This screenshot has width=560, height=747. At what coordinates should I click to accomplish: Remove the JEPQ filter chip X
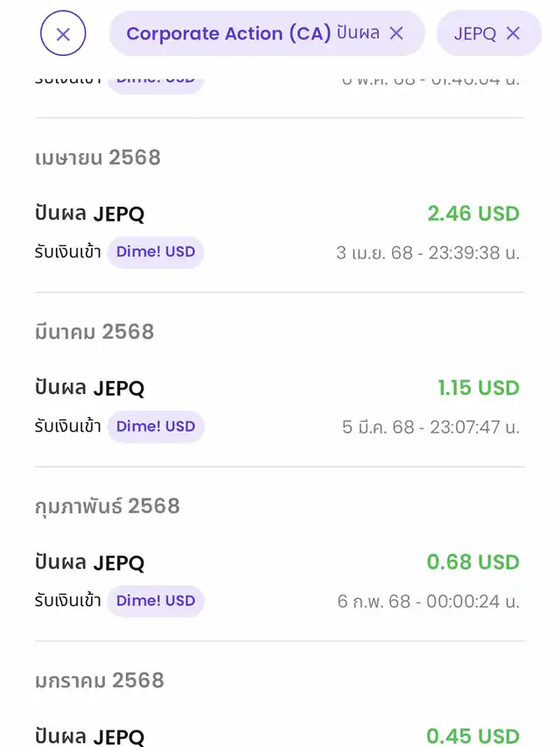point(513,33)
